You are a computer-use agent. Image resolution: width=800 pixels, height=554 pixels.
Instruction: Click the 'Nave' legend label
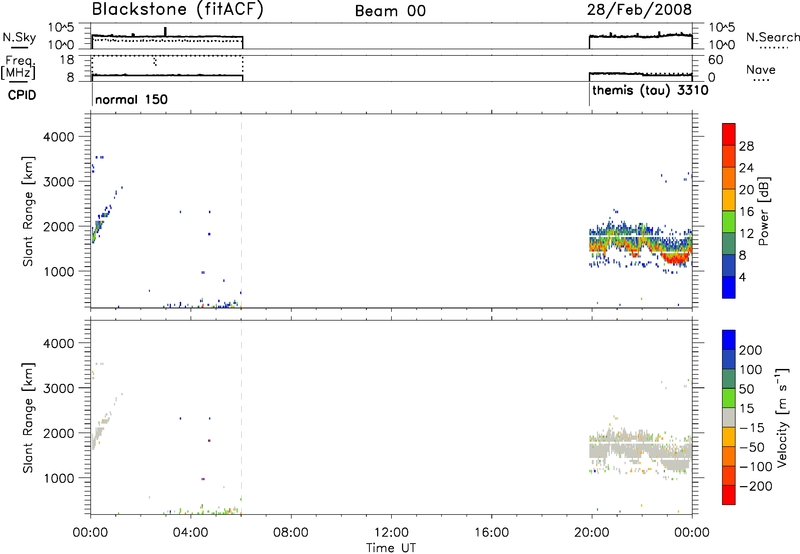pos(761,69)
